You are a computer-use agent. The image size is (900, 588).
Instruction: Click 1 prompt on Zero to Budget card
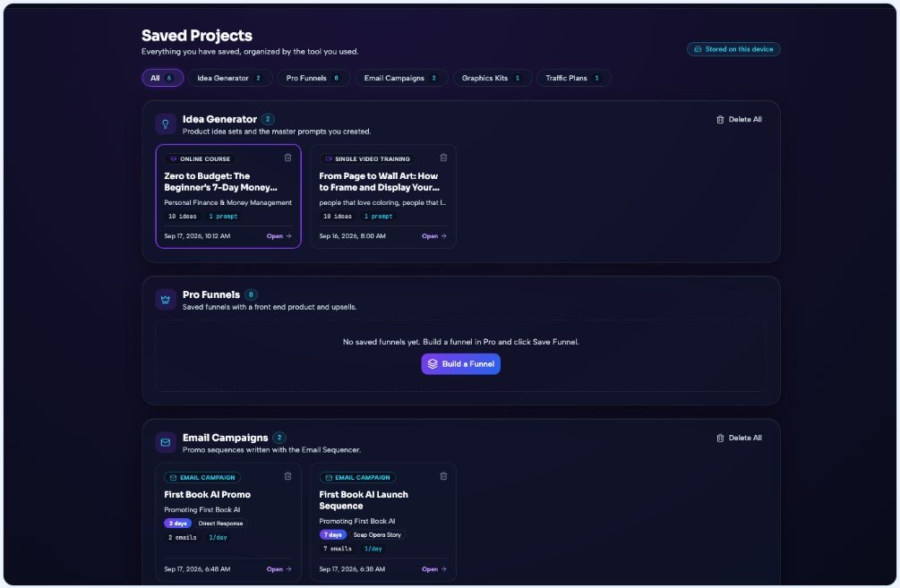(223, 217)
